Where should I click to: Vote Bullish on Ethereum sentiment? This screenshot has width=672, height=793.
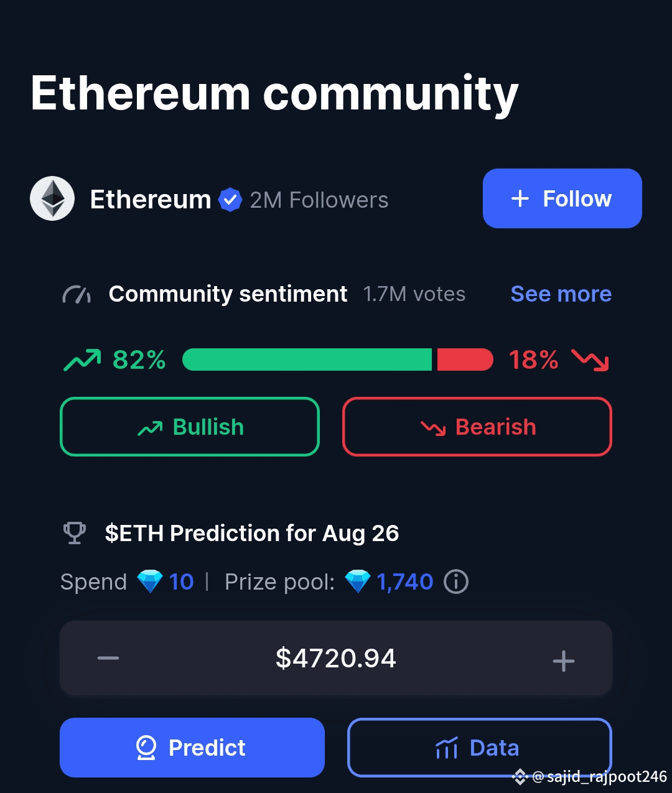(190, 427)
